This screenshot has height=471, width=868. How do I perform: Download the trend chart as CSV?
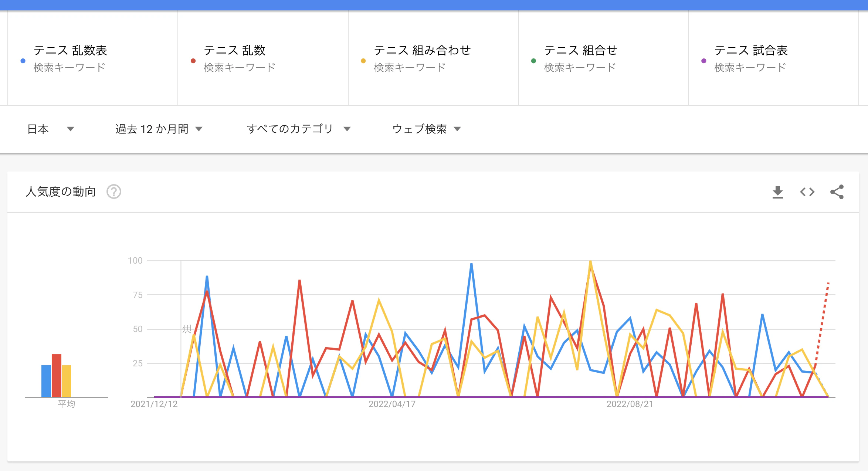777,192
